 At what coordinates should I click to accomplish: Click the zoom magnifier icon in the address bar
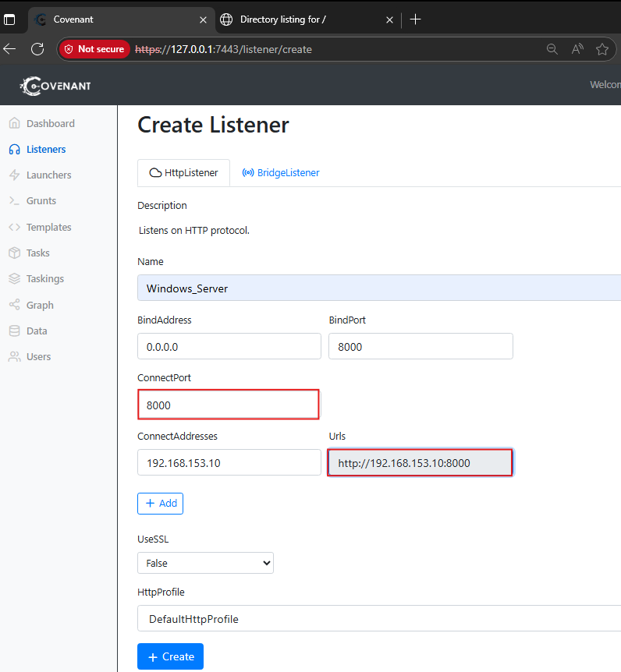point(552,49)
